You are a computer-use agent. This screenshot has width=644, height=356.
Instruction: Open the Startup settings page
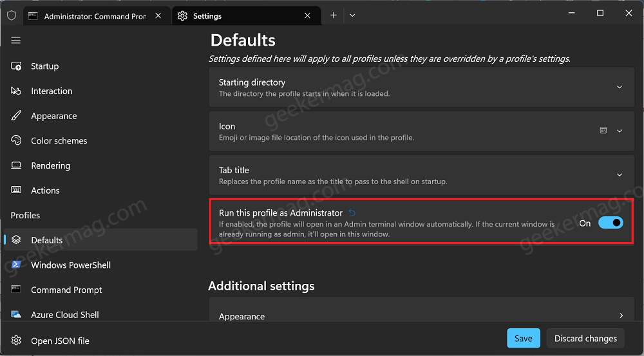[100, 66]
